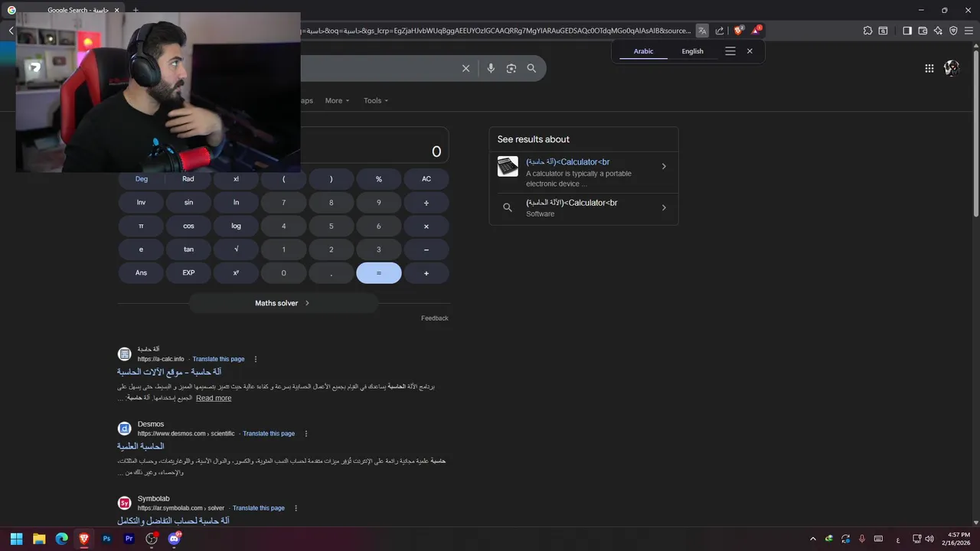Open File Explorer from the taskbar
Viewport: 980px width, 551px height.
click(39, 539)
